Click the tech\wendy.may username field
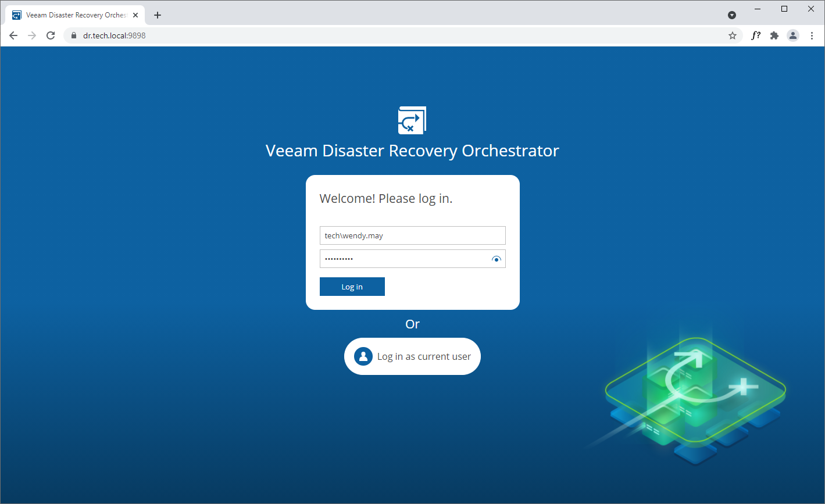The width and height of the screenshot is (825, 504). tap(412, 235)
